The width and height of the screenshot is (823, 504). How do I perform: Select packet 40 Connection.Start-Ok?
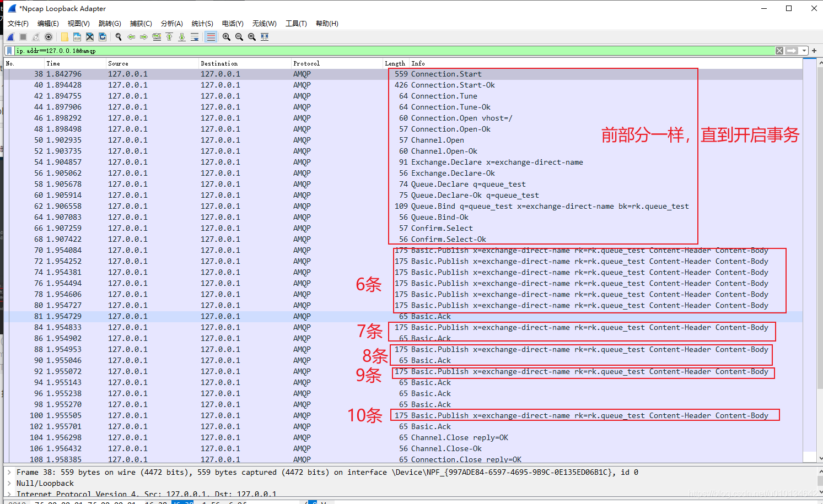(403, 85)
